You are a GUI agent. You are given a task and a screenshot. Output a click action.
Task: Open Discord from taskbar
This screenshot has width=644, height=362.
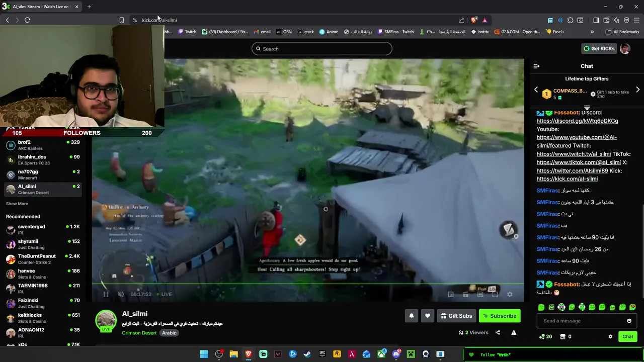tap(396, 354)
